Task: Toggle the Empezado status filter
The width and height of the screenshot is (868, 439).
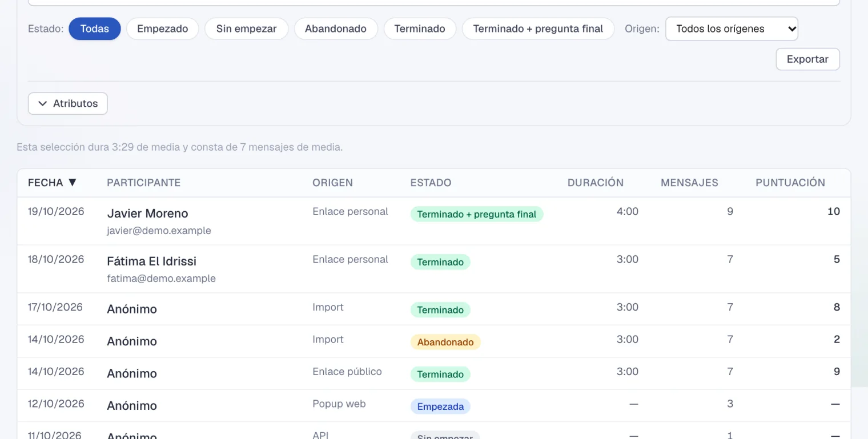Action: coord(163,29)
